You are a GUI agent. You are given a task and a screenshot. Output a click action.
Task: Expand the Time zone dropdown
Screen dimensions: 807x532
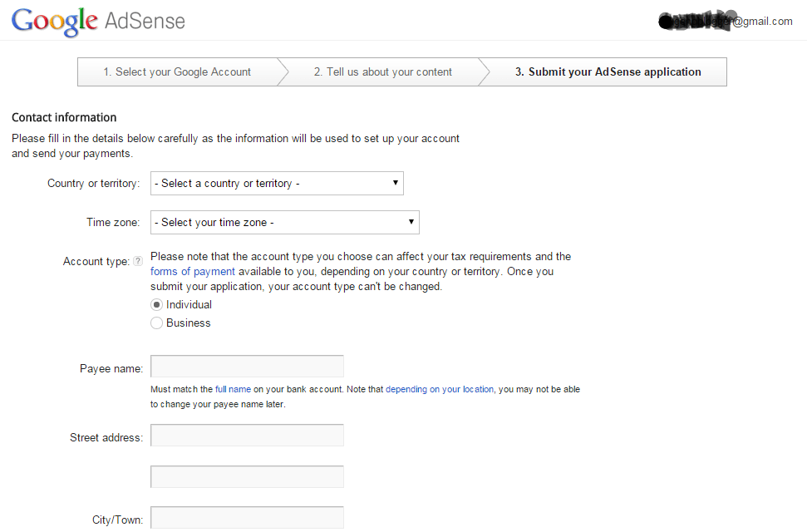[x=284, y=223]
